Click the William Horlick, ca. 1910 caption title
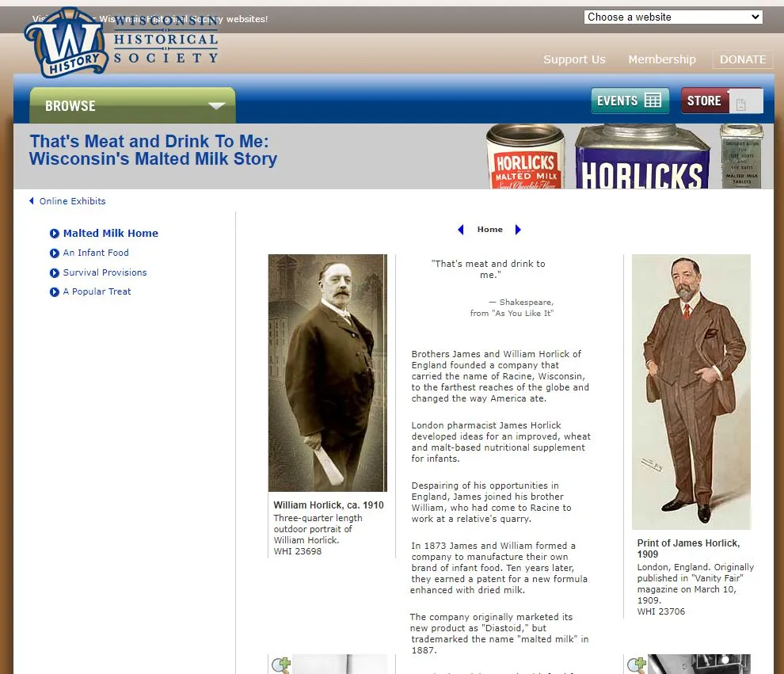 [x=329, y=505]
